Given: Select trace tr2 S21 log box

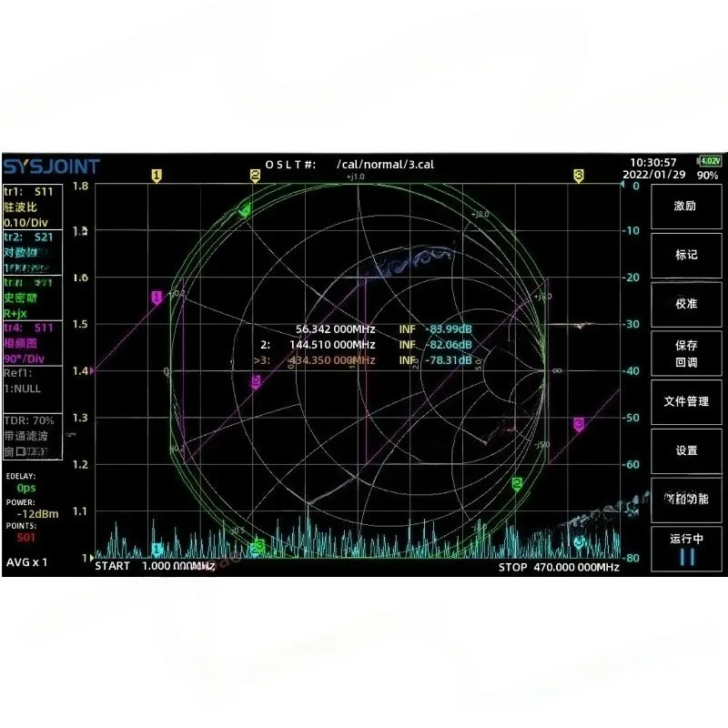Looking at the screenshot, I should (x=33, y=252).
